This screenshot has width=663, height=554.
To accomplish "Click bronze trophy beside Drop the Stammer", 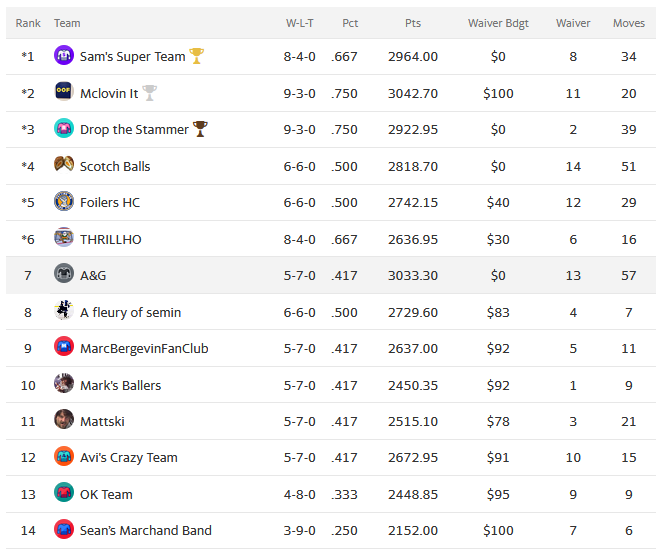I will point(200,129).
